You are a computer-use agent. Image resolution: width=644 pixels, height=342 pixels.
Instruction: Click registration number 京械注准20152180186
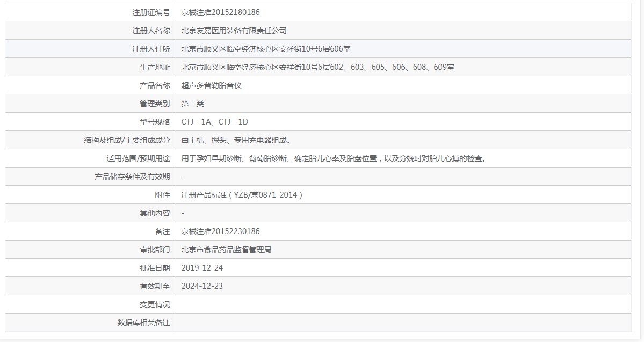(221, 12)
